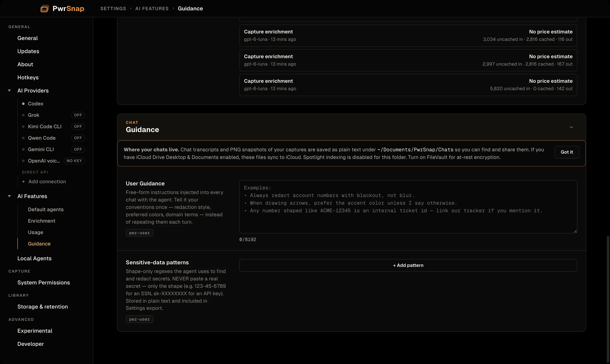Select the Gemini CLI provider
The height and width of the screenshot is (364, 610).
tap(41, 149)
